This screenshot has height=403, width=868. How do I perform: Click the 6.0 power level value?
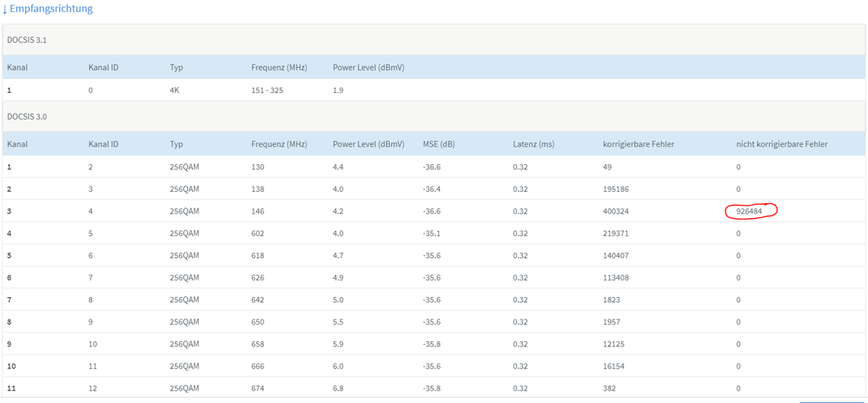tap(338, 366)
